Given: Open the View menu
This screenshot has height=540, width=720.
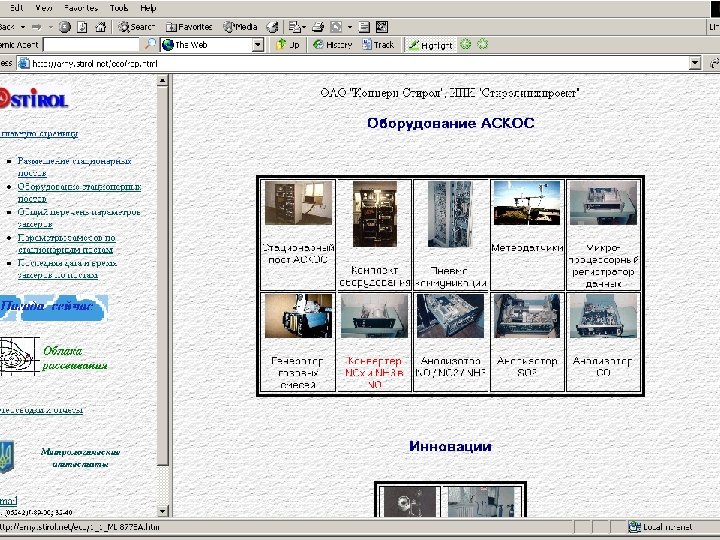Looking at the screenshot, I should (44, 8).
